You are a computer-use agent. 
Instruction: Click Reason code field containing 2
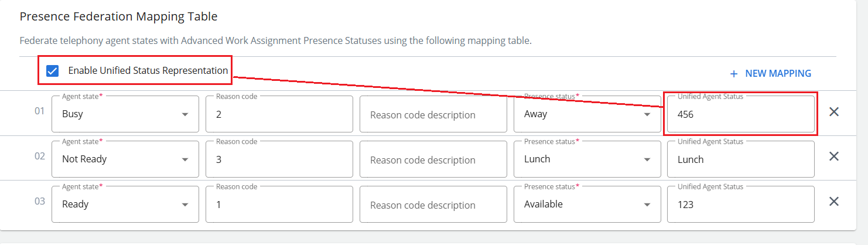pyautogui.click(x=279, y=115)
